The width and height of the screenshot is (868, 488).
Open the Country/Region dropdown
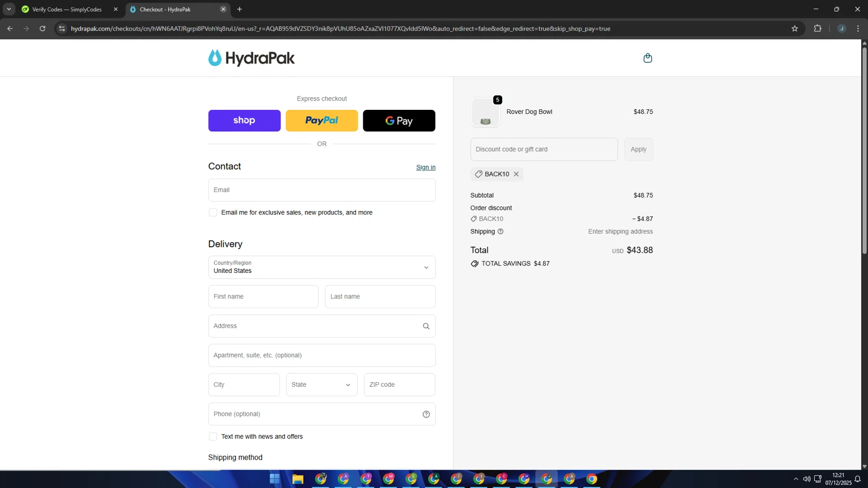click(x=322, y=267)
